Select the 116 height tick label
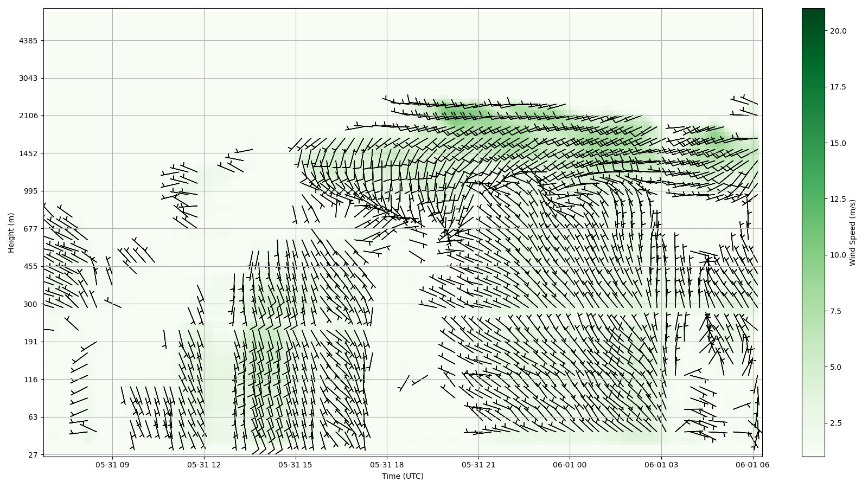Viewport: 868px width, 488px height. pos(30,380)
